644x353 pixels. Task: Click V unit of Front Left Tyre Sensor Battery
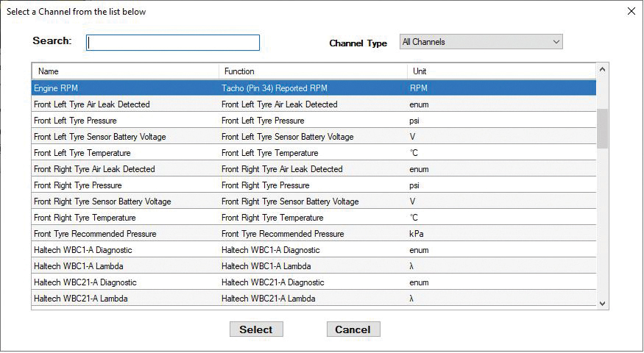tap(412, 137)
